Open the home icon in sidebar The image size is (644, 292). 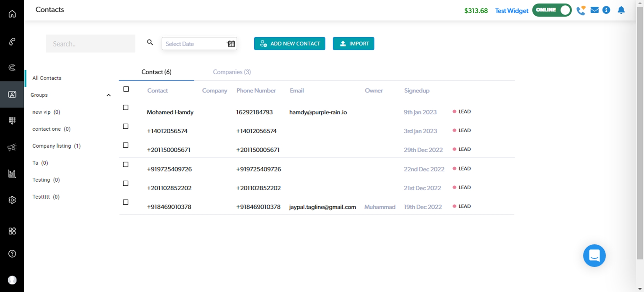12,14
